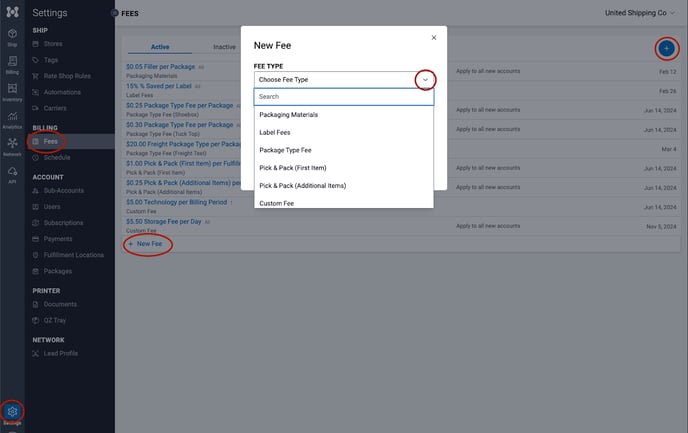This screenshot has width=688, height=433.
Task: Open the Billing icon in left rail
Action: pos(12,64)
